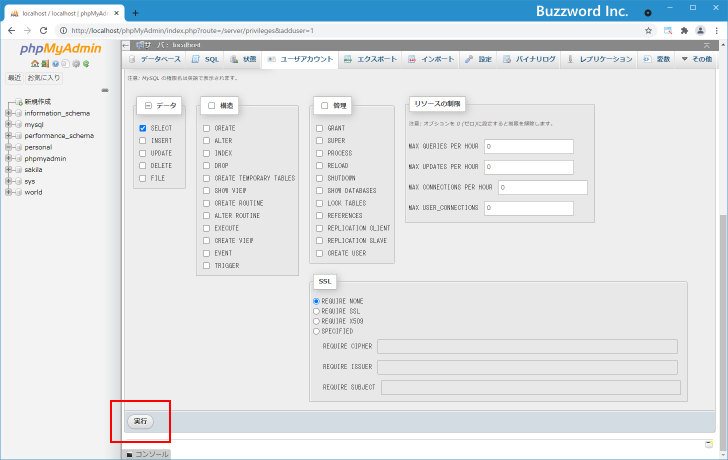Screen dimensions: 728x460
Task: Click the new database icon beside 新規作成
Action: point(19,102)
